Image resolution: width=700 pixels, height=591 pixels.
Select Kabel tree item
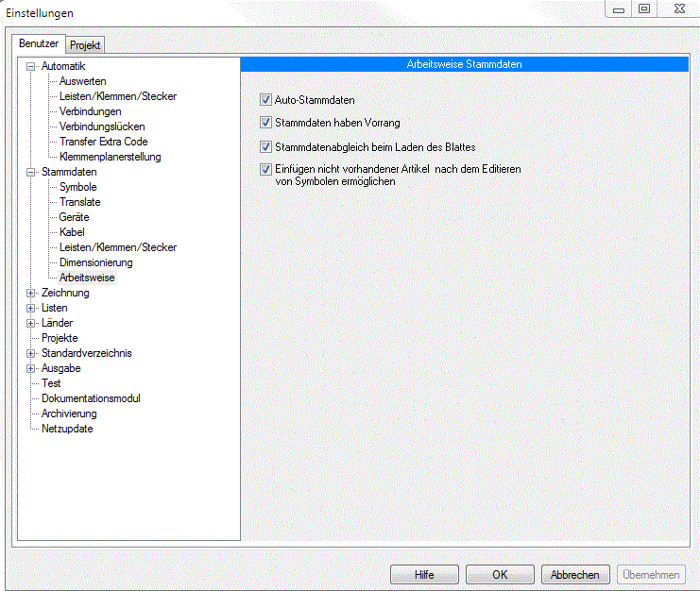pos(72,232)
